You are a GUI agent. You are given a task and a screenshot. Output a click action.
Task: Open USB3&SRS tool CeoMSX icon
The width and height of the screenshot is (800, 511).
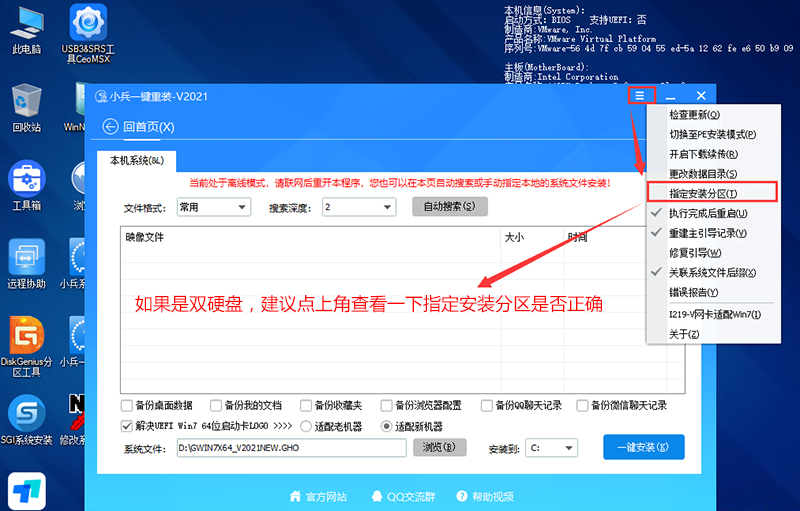click(x=88, y=34)
